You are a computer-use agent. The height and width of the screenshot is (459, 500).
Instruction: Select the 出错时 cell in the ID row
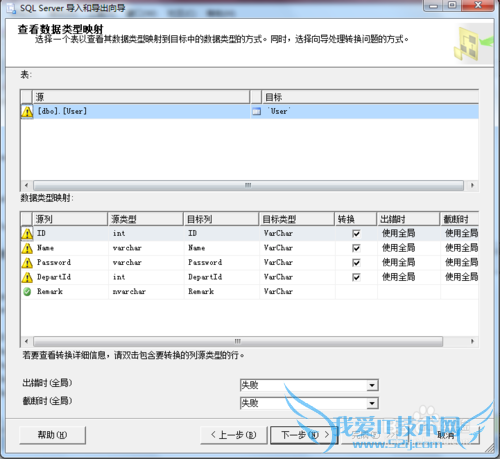[x=409, y=233]
